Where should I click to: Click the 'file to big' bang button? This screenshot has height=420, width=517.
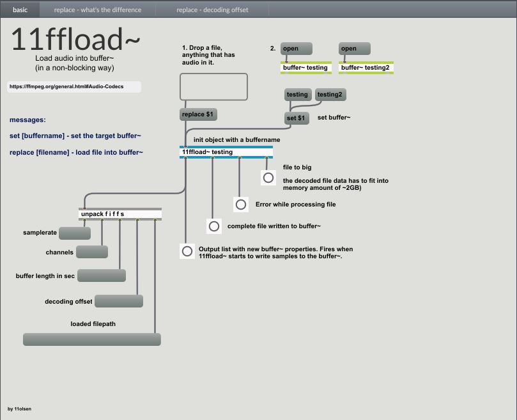pos(268,178)
